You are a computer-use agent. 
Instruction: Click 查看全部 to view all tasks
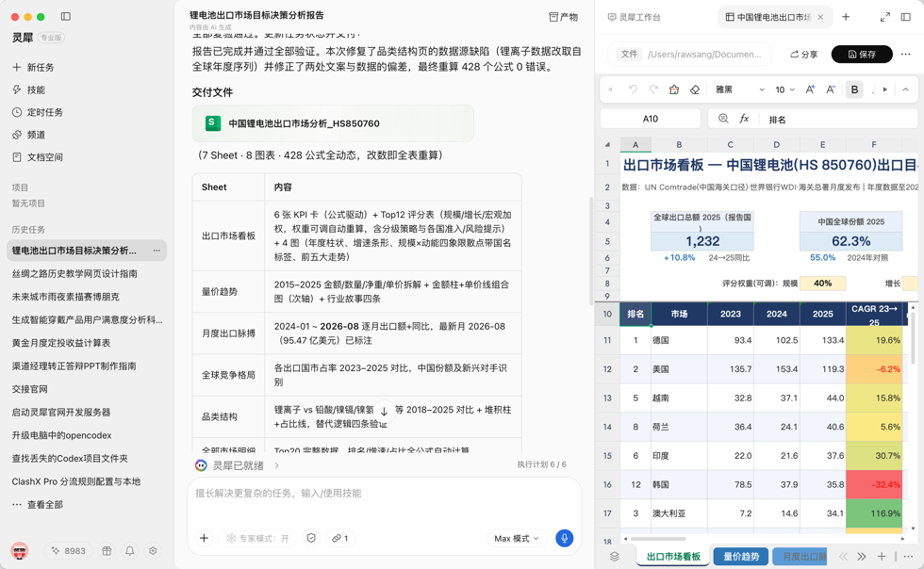point(39,504)
